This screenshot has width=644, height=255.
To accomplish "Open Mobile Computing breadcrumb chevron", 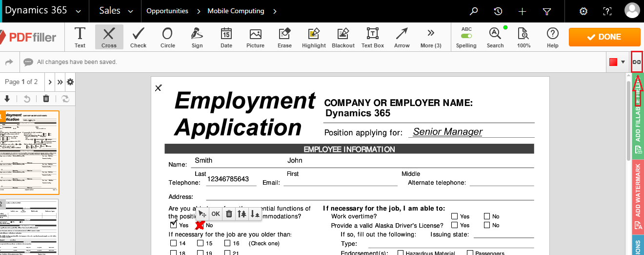I will 274,11.
